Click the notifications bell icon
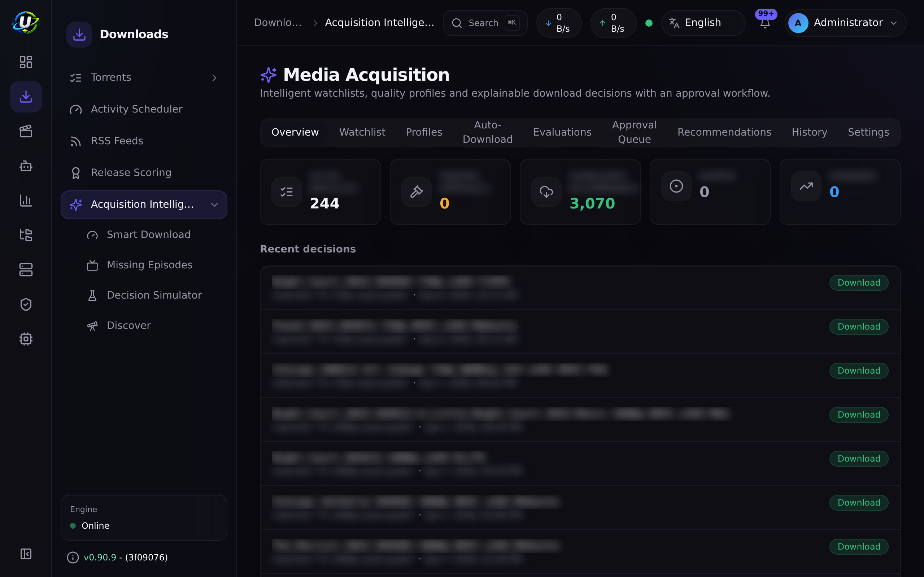Viewport: 924px width, 577px height. click(765, 23)
